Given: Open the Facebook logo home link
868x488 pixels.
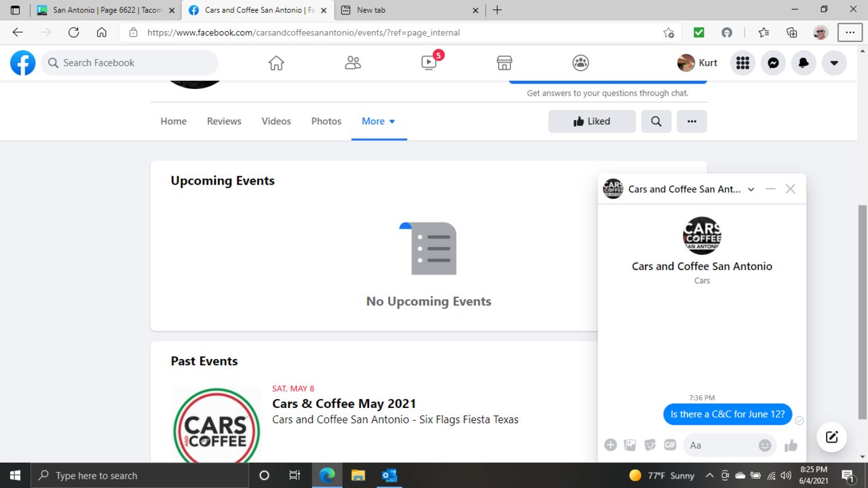Looking at the screenshot, I should (x=22, y=63).
